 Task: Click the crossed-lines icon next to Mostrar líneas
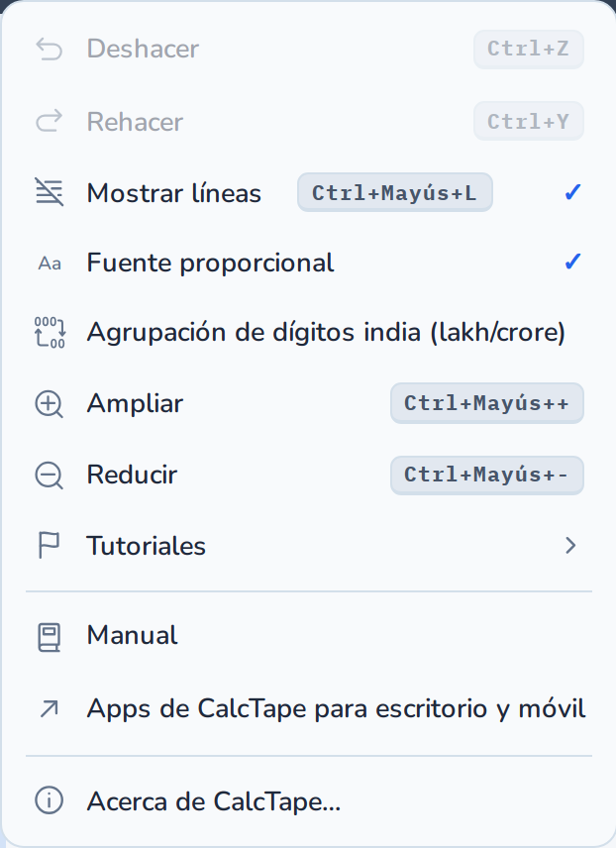[50, 192]
